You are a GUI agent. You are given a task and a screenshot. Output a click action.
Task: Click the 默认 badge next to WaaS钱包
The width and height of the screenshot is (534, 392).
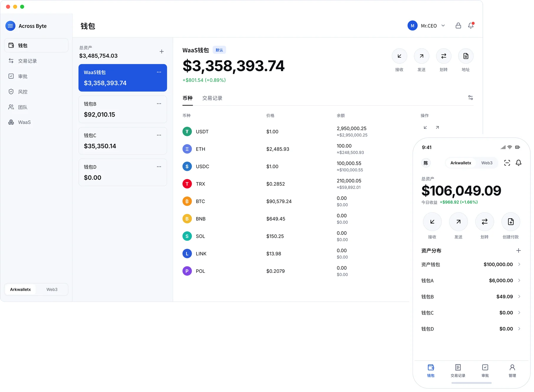[219, 50]
